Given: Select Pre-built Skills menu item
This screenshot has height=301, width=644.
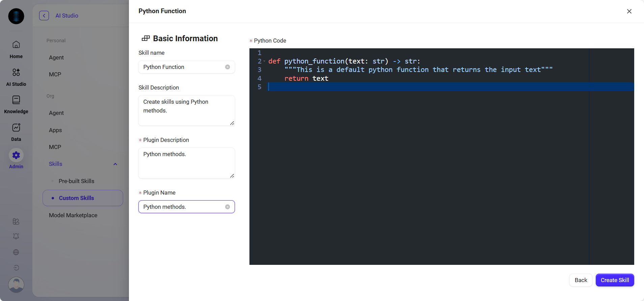Looking at the screenshot, I should tap(76, 181).
